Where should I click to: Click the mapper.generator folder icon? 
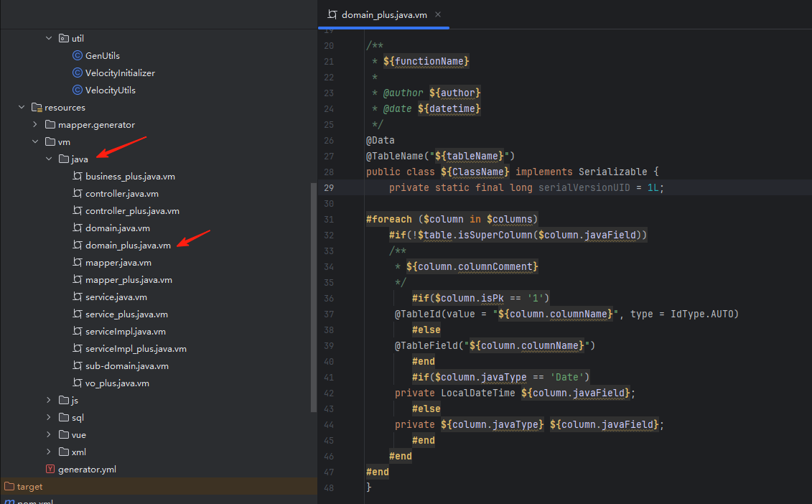pyautogui.click(x=50, y=124)
